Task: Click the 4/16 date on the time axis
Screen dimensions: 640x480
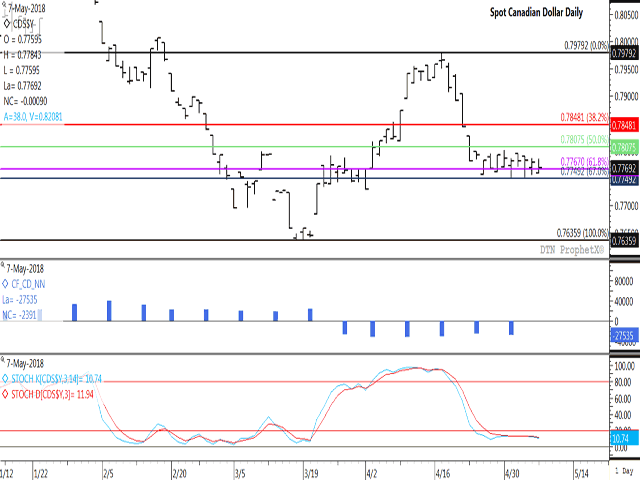Action: (443, 473)
